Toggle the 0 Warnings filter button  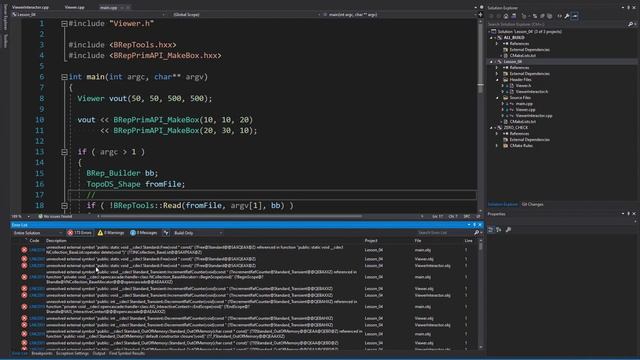point(111,233)
